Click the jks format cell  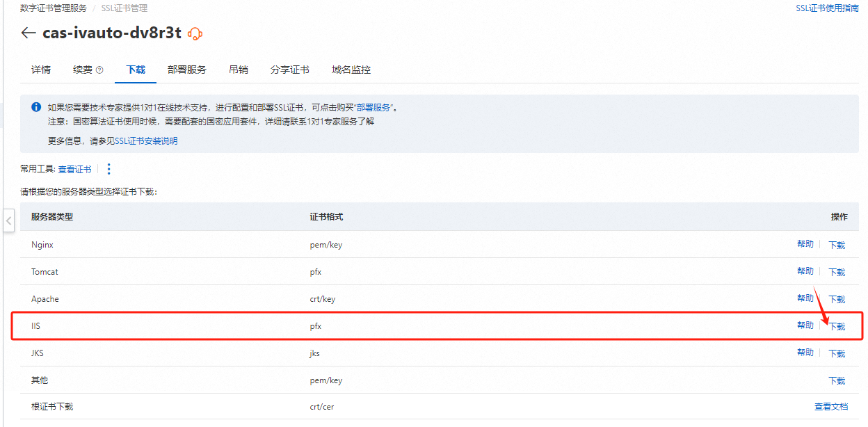(315, 353)
